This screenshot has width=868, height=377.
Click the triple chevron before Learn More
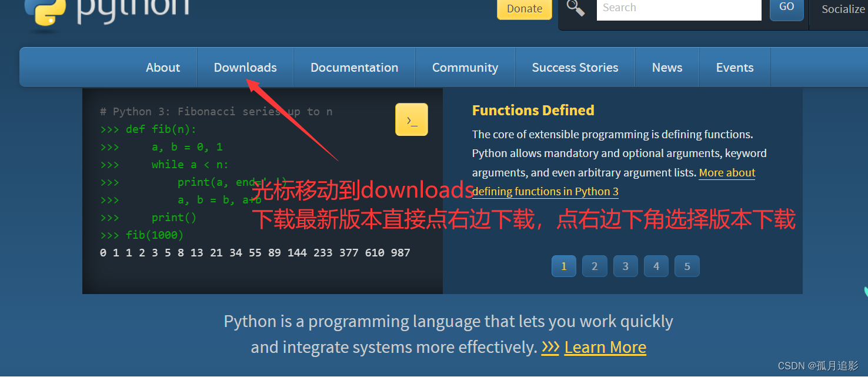point(550,348)
